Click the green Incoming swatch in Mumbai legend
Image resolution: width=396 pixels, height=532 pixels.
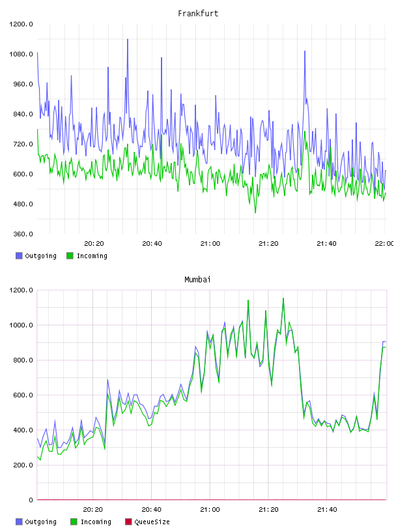coord(74,522)
